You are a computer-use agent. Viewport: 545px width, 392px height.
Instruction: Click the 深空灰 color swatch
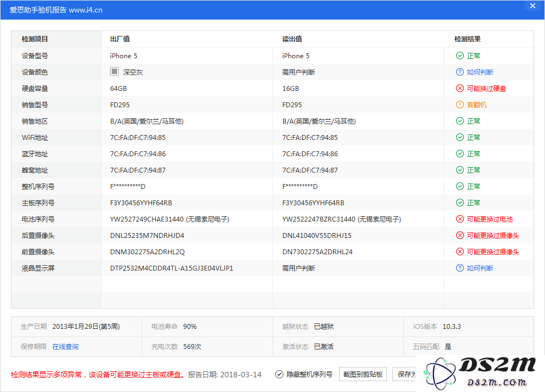click(114, 71)
